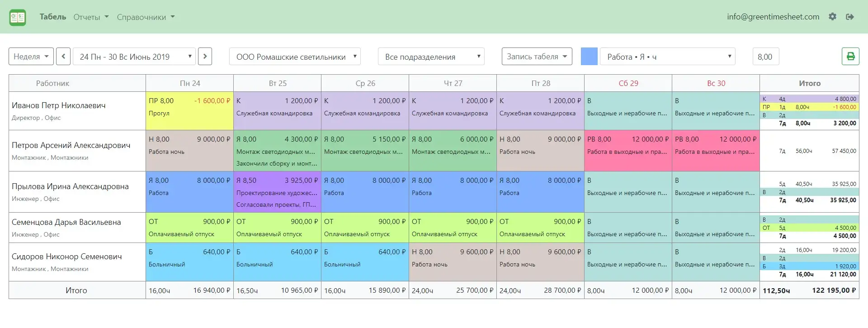
Task: Click Петров's weekly total 57 450,00
Action: point(844,151)
